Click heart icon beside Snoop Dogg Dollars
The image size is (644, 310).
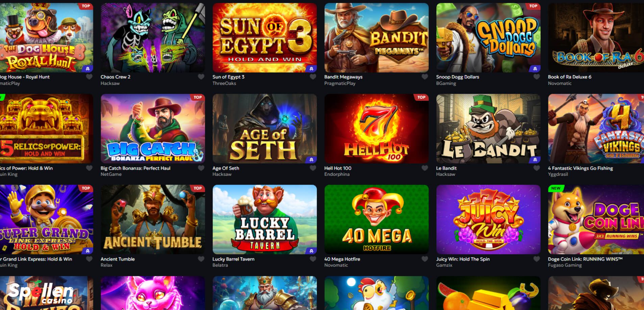[x=537, y=77]
